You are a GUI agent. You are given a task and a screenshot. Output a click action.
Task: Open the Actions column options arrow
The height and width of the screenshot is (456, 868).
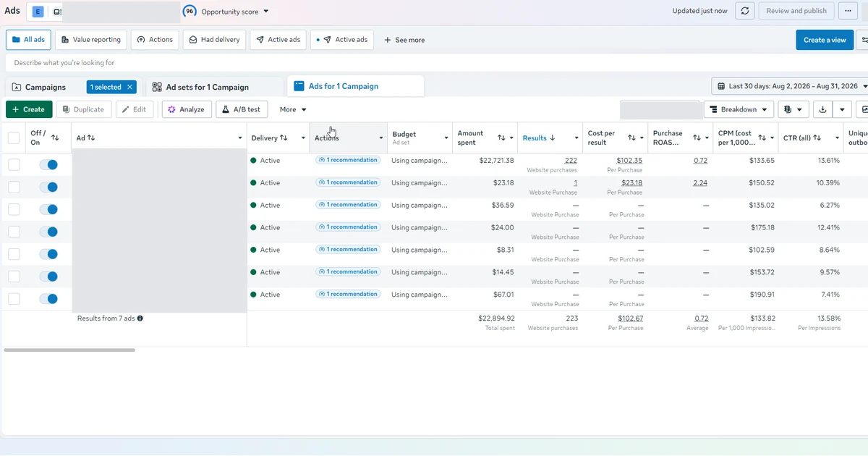tap(381, 138)
